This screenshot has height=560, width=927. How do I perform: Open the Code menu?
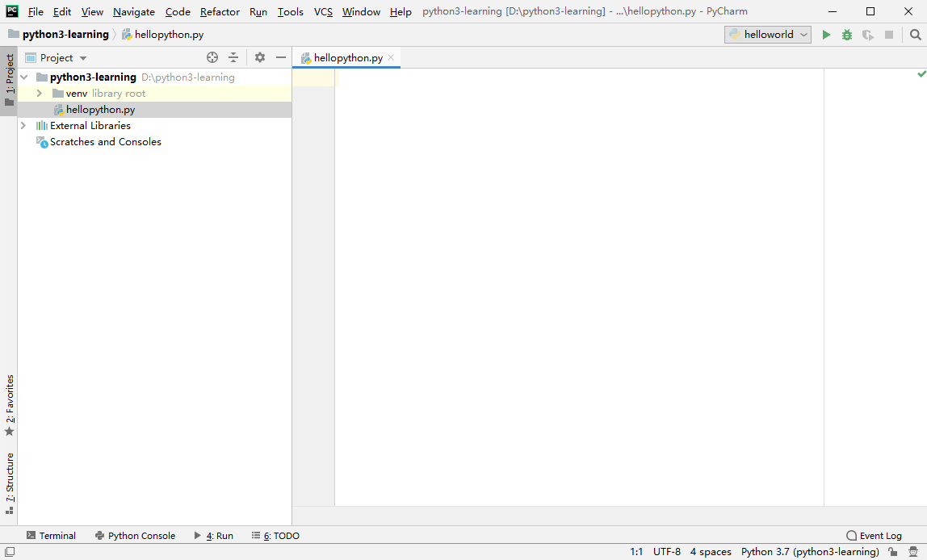178,12
